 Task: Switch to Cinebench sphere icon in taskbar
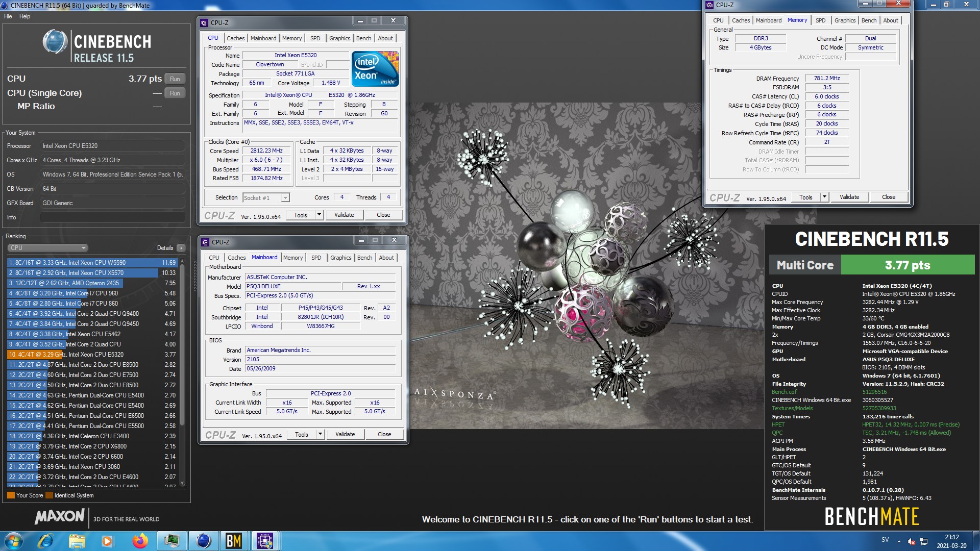[203, 541]
